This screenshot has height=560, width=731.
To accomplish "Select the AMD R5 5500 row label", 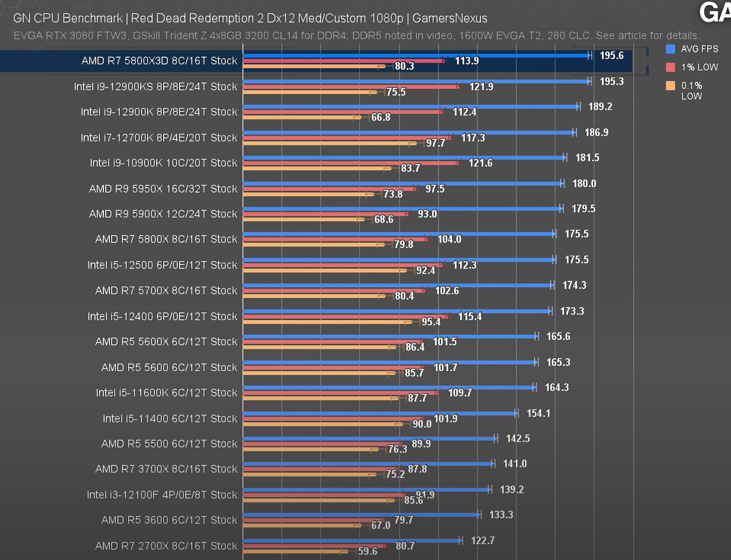I will point(169,444).
